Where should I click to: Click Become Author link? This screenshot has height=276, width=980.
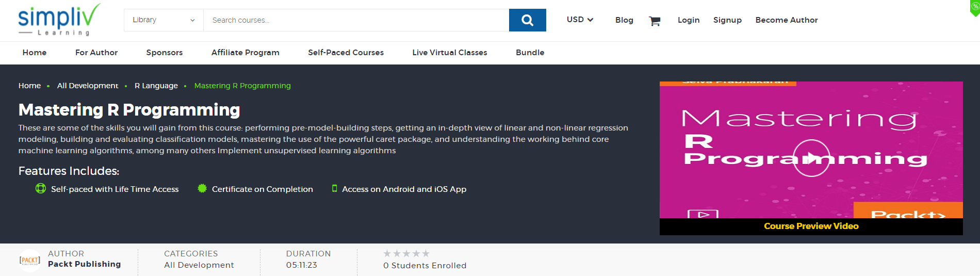coord(787,20)
